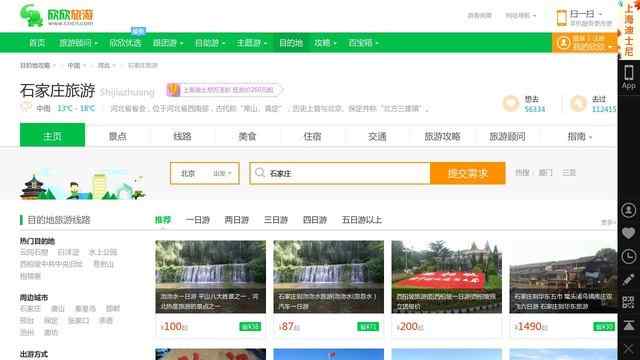Screen dimensions: 640x360
Task: Click the user profile icon in black sidebar
Action: pyautogui.click(x=629, y=210)
